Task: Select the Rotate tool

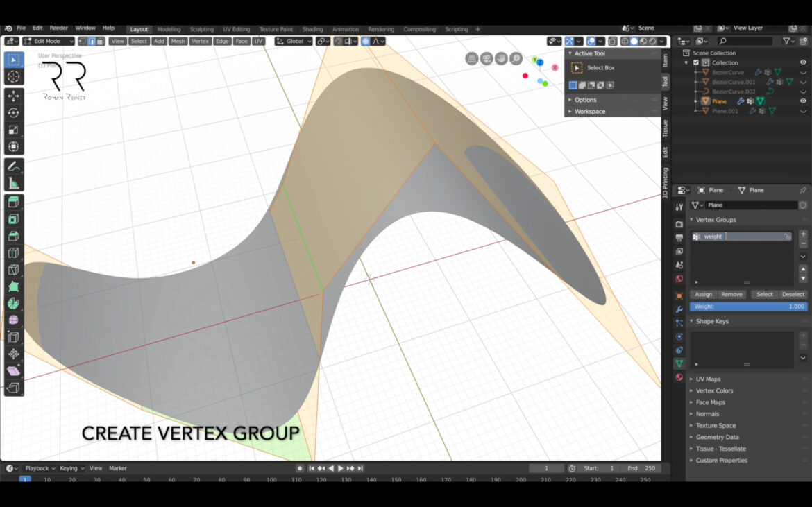Action: click(x=13, y=113)
